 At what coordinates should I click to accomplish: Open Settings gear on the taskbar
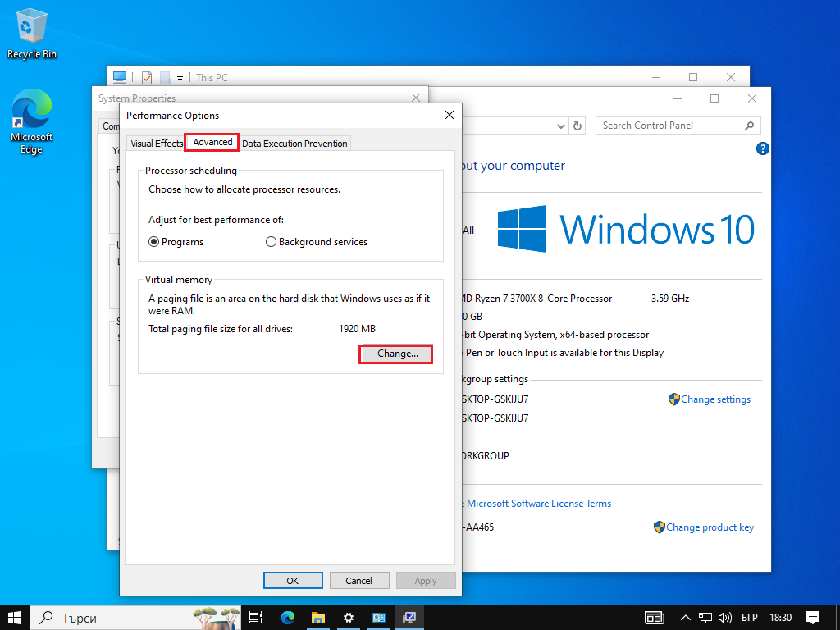(348, 618)
